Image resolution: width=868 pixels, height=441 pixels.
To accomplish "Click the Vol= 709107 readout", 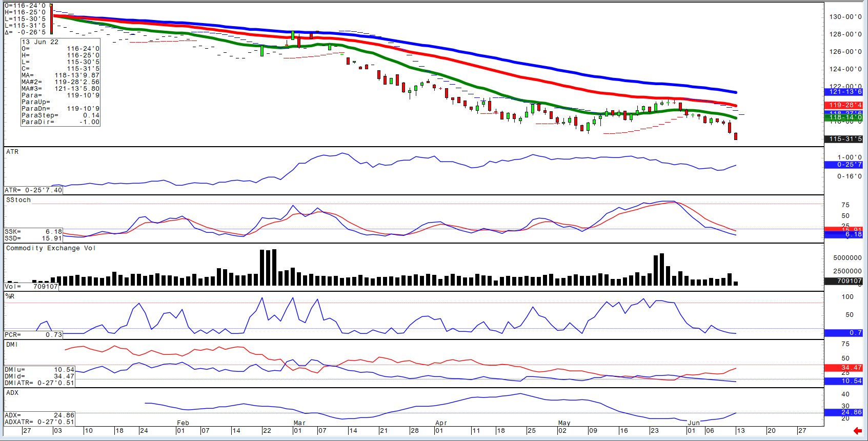I will [31, 287].
